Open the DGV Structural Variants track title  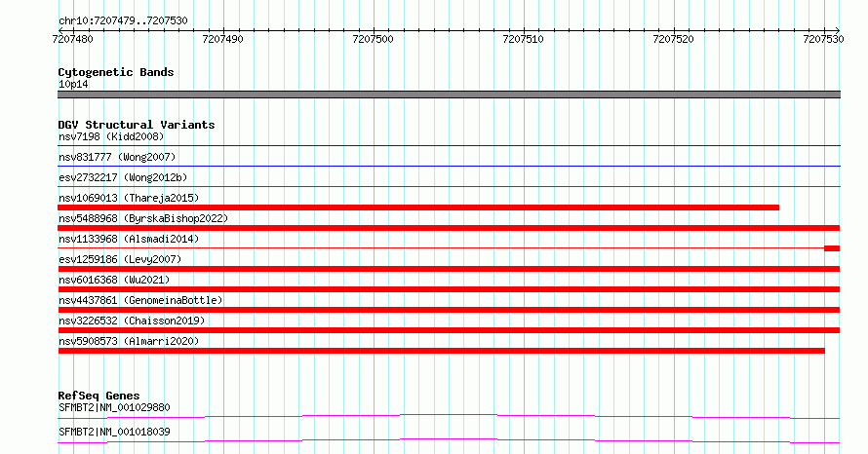(x=137, y=125)
